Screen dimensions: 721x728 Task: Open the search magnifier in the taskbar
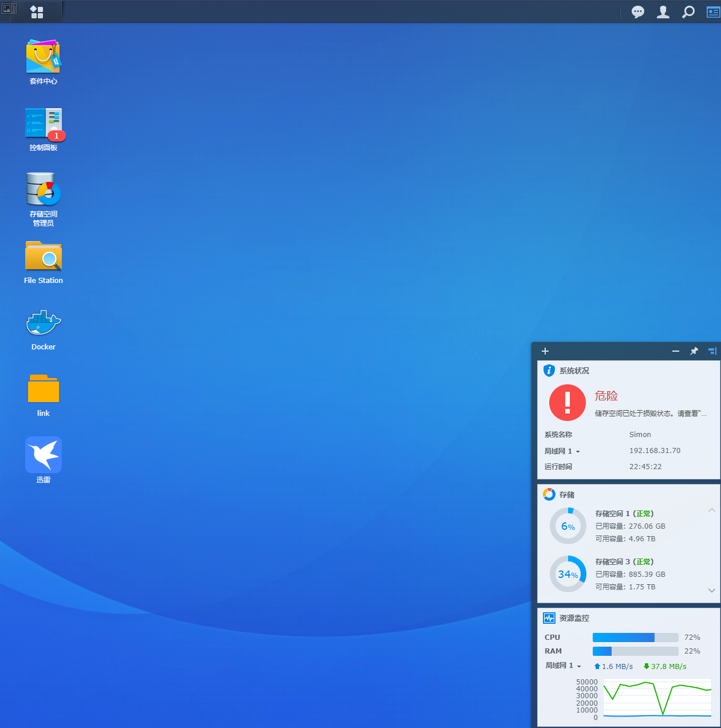click(688, 12)
